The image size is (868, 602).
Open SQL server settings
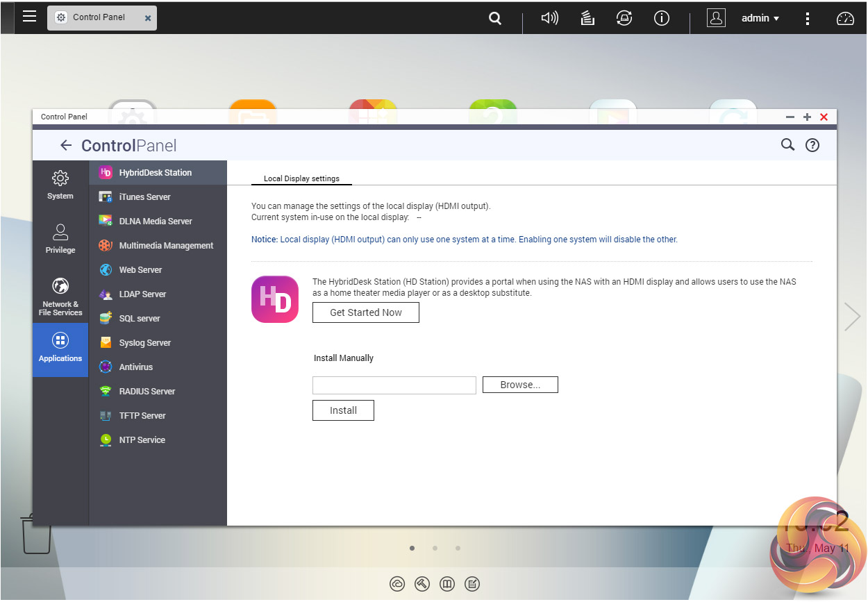158,319
